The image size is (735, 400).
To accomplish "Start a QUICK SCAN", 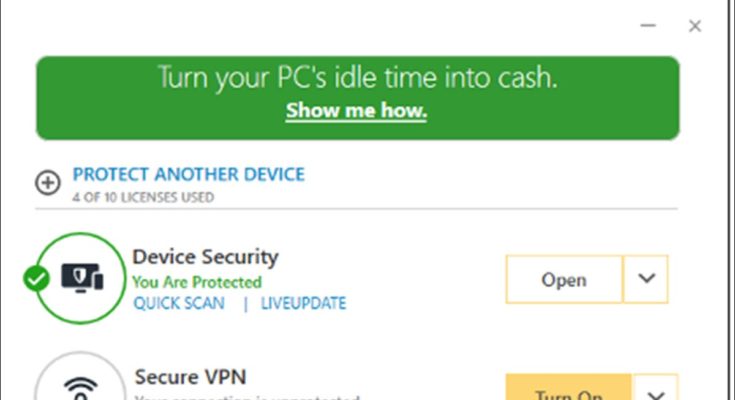I will click(x=179, y=303).
